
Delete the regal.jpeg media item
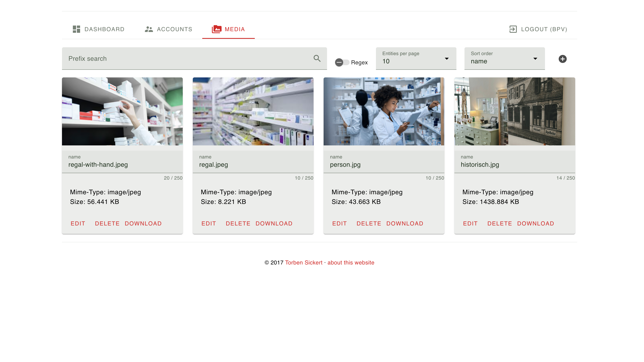238,223
